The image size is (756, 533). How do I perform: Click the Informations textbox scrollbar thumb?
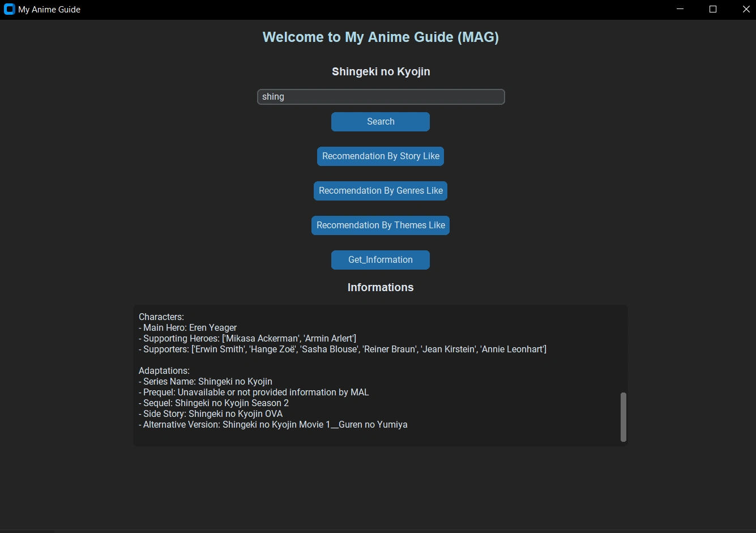[x=623, y=417]
